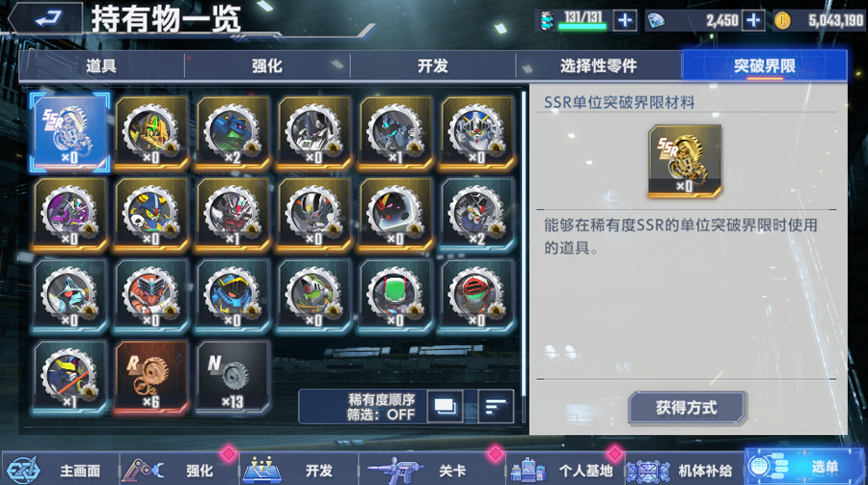The image size is (868, 485).
Task: Go to 主画面 in bottom bar
Action: coord(60,470)
